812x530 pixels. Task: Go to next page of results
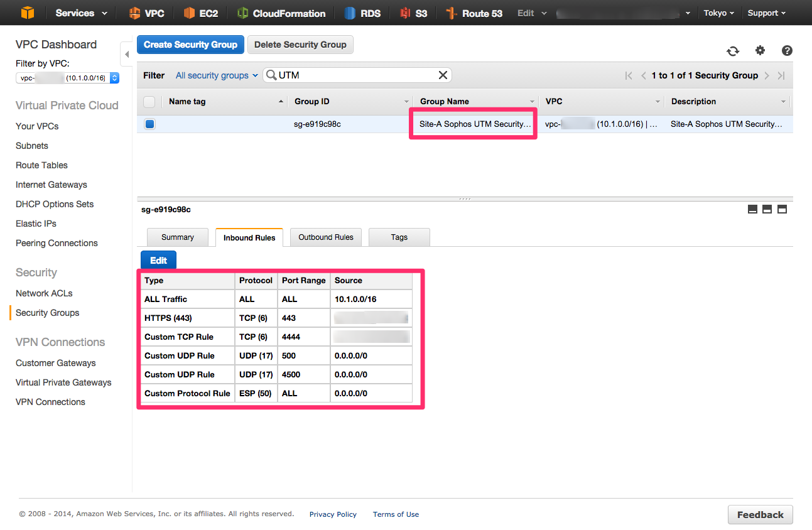point(767,75)
